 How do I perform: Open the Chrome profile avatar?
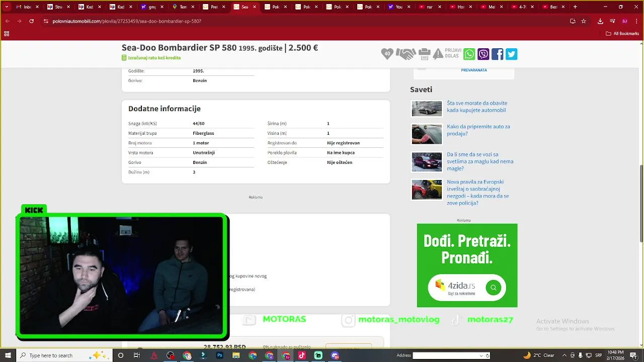coord(625,21)
